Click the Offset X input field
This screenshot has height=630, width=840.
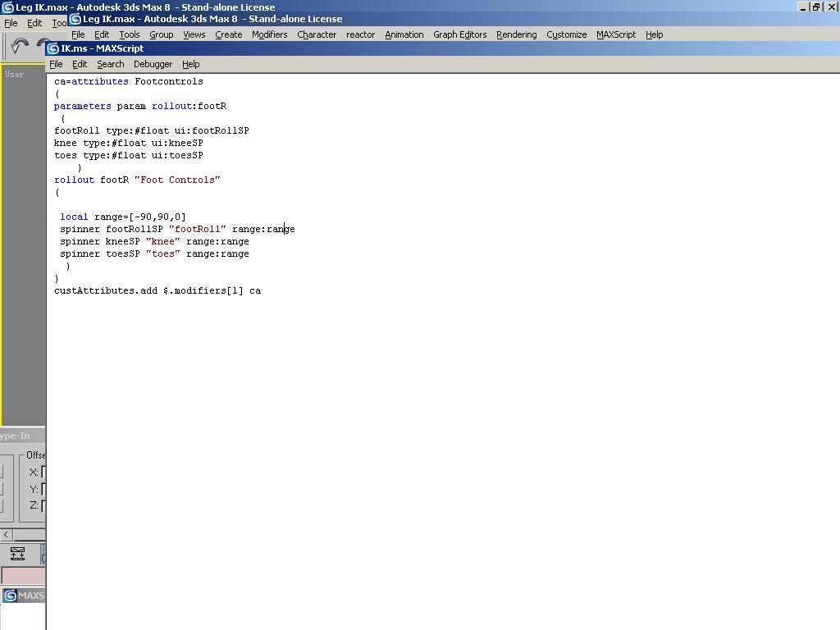[43, 472]
